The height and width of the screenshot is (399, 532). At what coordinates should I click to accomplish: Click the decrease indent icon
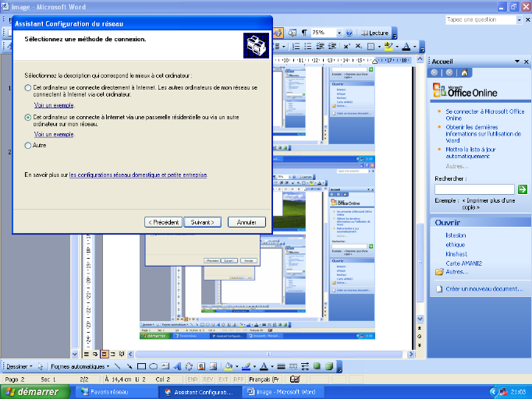coord(320,46)
